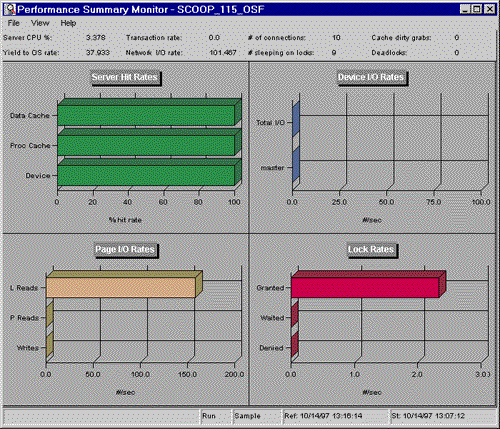
Task: Click the Run status bar field
Action: click(216, 416)
